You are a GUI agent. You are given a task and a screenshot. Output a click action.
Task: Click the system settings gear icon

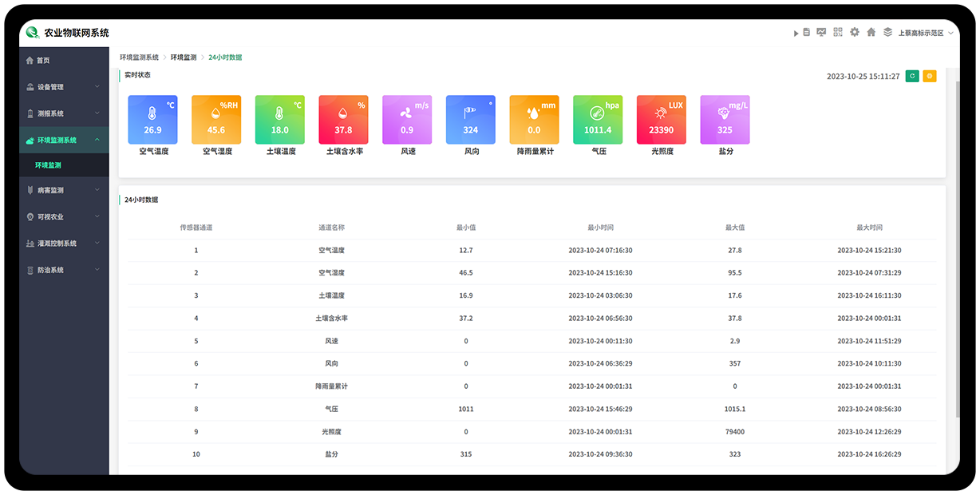point(854,32)
